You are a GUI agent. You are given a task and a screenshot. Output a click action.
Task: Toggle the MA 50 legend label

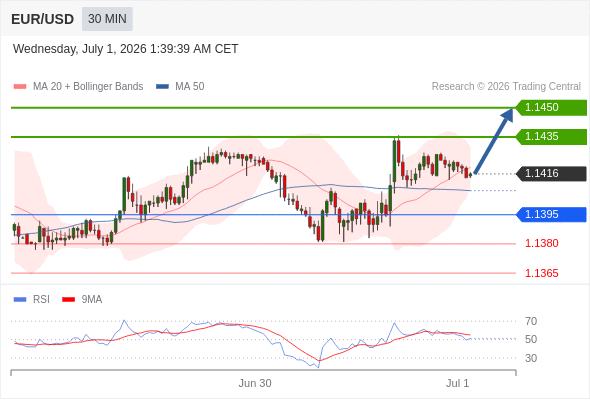pos(190,87)
